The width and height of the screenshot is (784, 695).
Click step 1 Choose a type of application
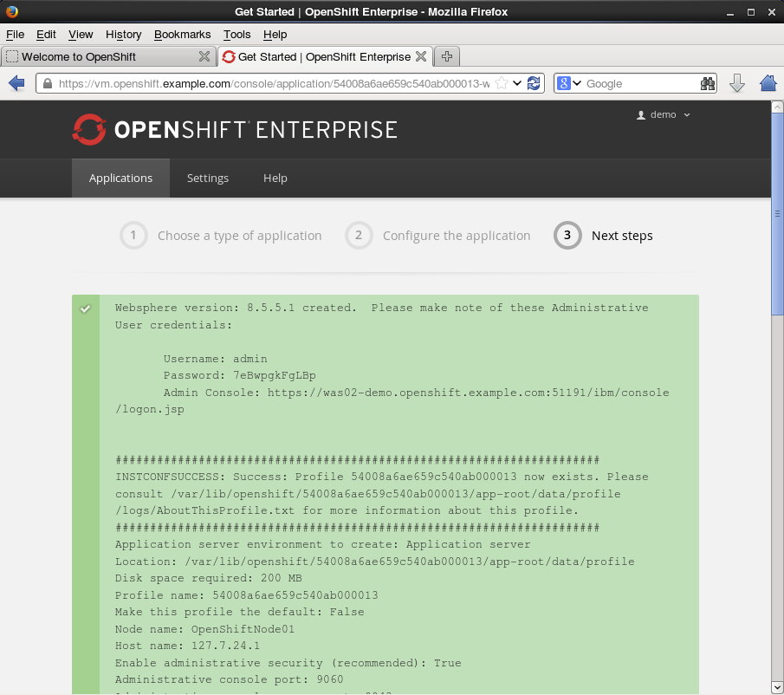221,236
